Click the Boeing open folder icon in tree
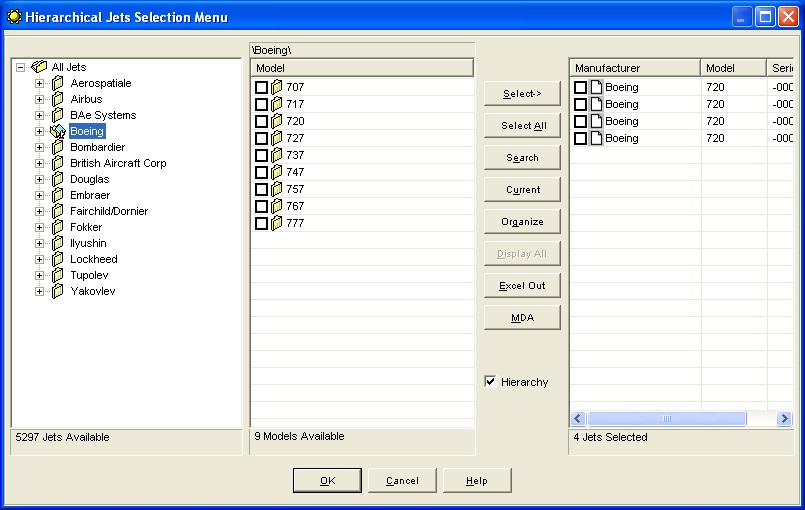 click(x=58, y=131)
